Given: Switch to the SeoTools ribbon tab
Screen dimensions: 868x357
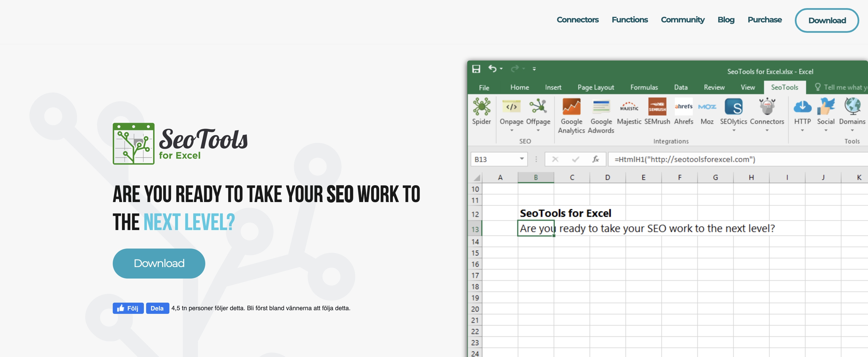Looking at the screenshot, I should pyautogui.click(x=784, y=87).
